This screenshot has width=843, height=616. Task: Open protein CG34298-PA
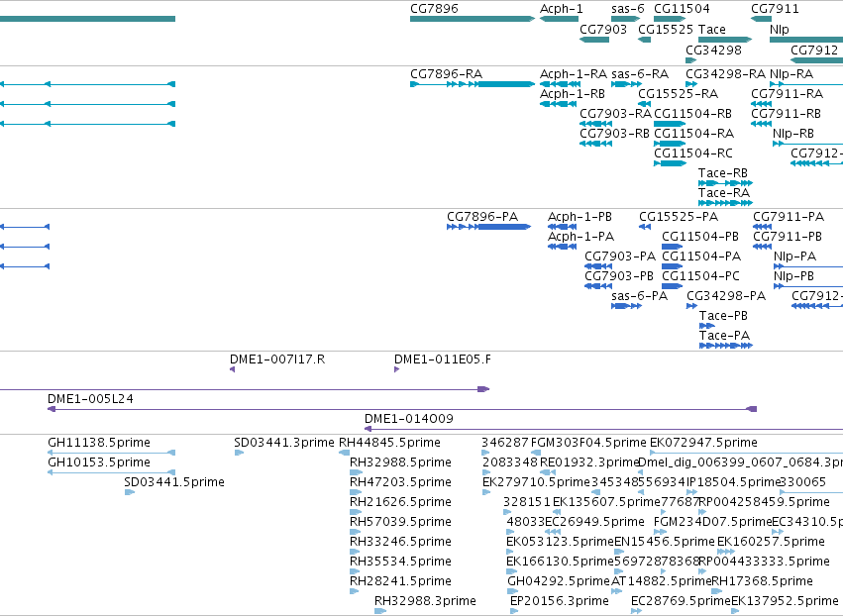(x=726, y=296)
